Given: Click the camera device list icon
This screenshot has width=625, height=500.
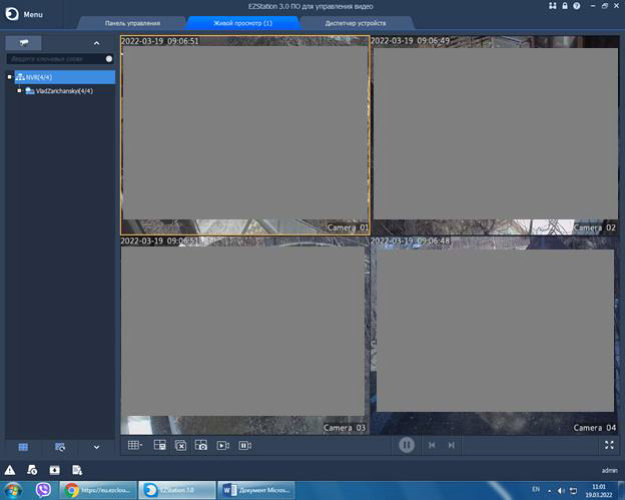Looking at the screenshot, I should click(x=23, y=43).
